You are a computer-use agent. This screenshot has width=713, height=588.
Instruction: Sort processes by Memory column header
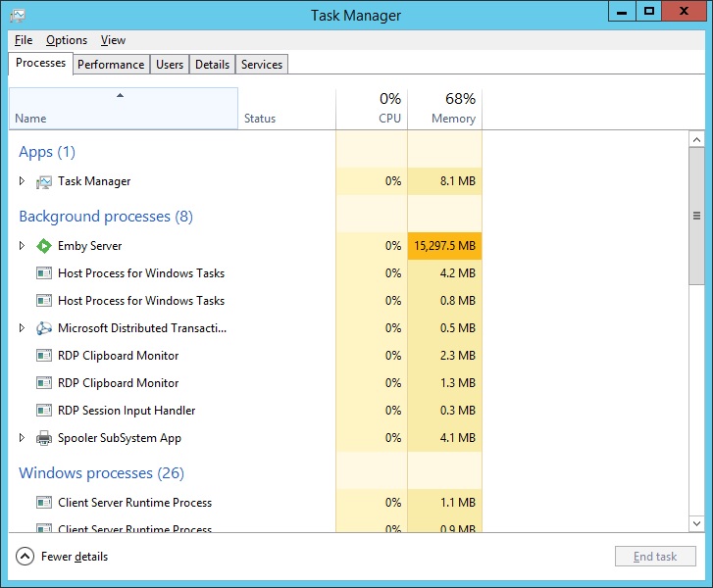click(x=445, y=108)
